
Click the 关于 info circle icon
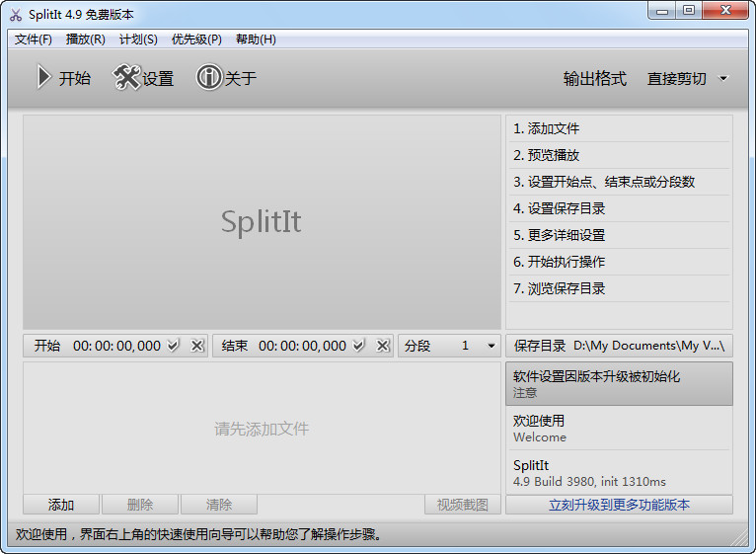(209, 77)
